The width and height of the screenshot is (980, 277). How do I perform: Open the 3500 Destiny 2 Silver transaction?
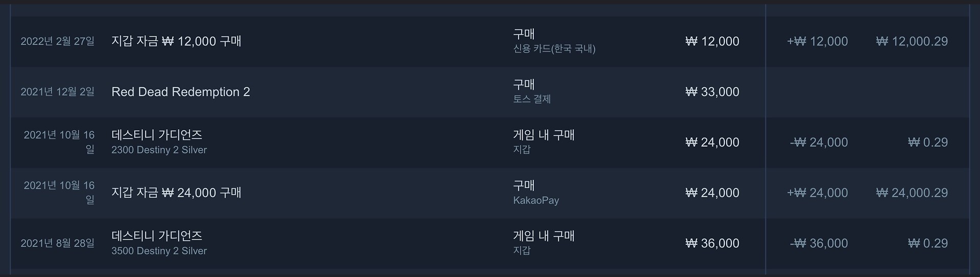159,251
